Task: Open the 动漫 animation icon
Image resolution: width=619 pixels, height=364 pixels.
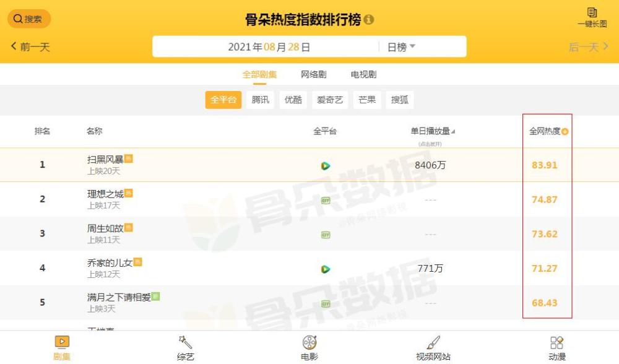Action: [557, 342]
